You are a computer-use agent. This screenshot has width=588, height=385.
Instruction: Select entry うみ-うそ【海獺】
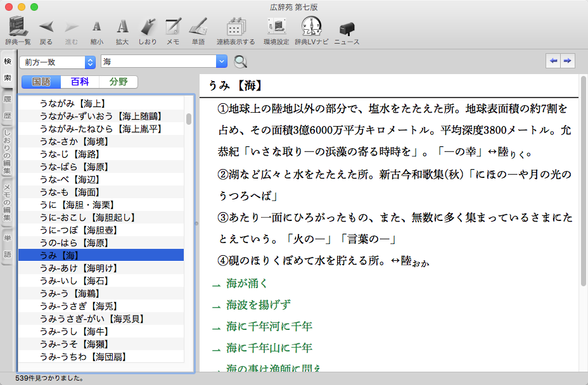coord(101,344)
